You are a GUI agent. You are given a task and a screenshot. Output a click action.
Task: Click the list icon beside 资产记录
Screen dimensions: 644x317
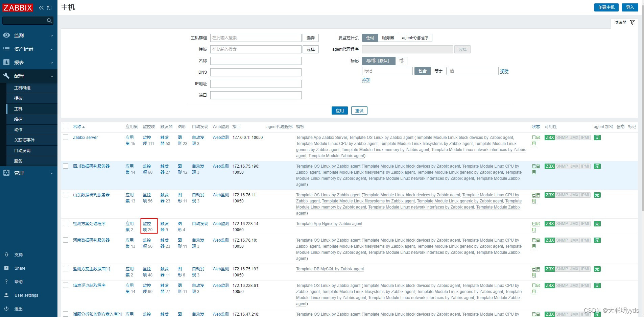(x=6, y=49)
